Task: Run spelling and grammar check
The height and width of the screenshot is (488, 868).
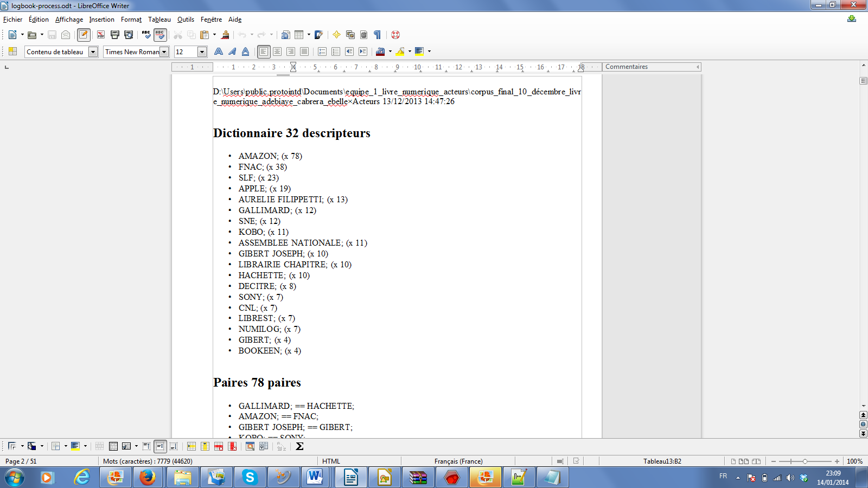Action: (146, 35)
